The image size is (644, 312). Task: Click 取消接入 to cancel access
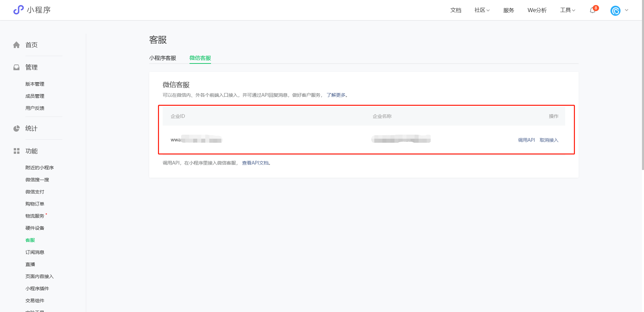pos(549,140)
